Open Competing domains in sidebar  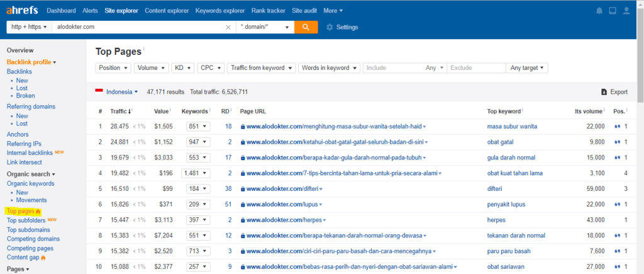(33, 239)
